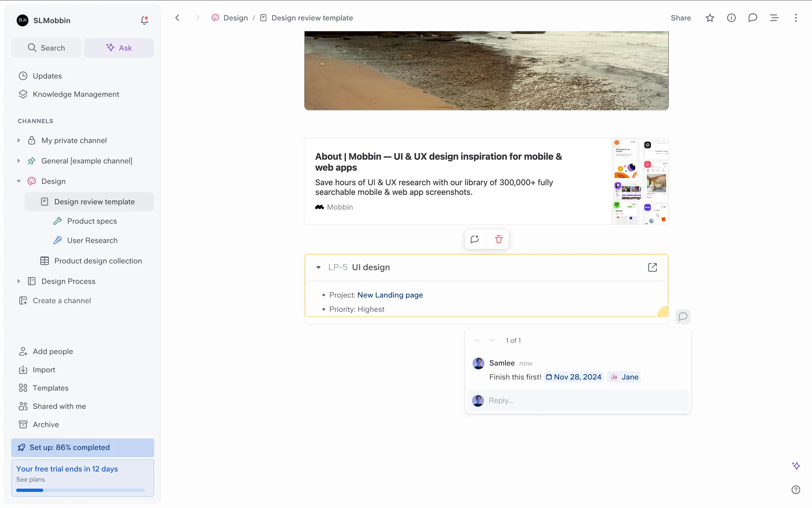Image resolution: width=812 pixels, height=508 pixels.
Task: Click the Share button
Action: point(680,18)
